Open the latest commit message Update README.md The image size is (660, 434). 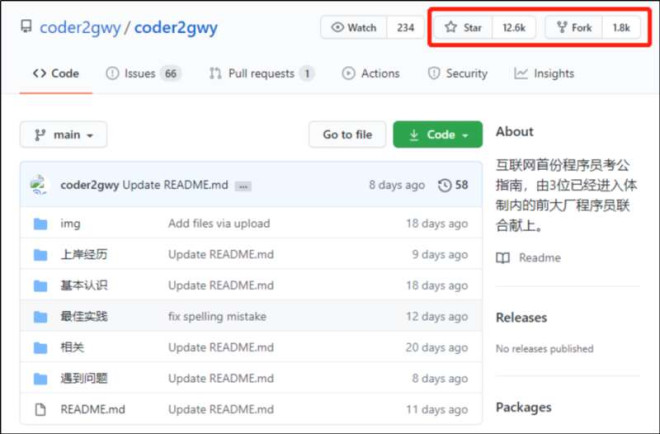click(x=175, y=185)
